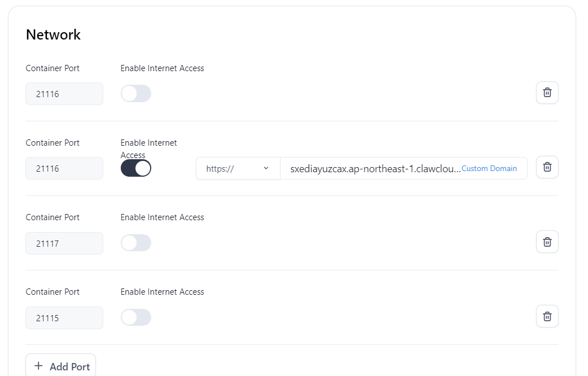Click the 21116 port field with access disabled
The image size is (588, 376).
point(64,94)
